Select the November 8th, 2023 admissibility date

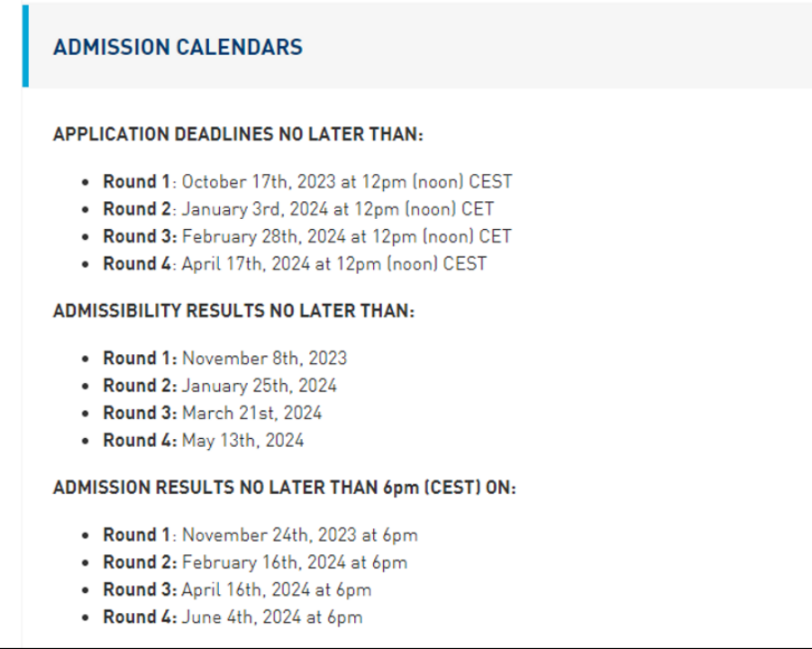[x=264, y=358]
